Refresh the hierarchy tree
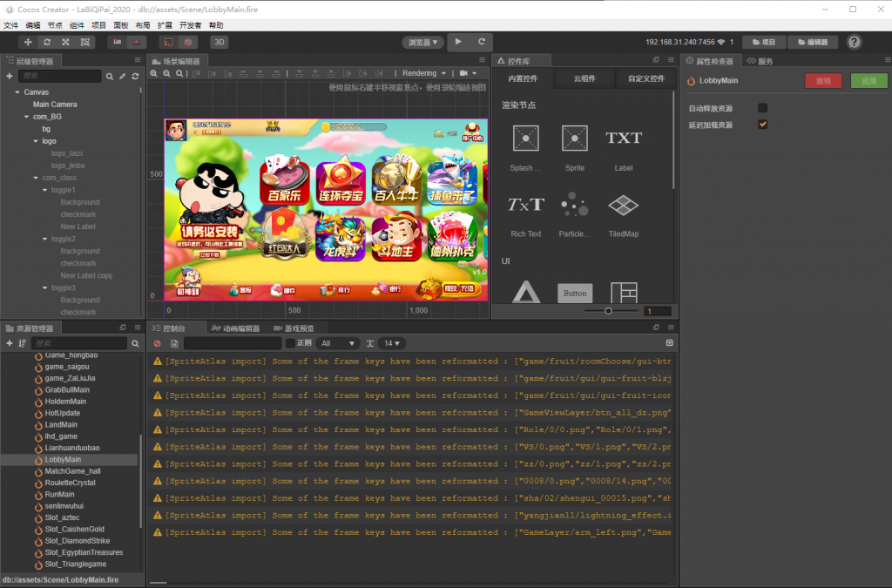892x588 pixels. [135, 76]
